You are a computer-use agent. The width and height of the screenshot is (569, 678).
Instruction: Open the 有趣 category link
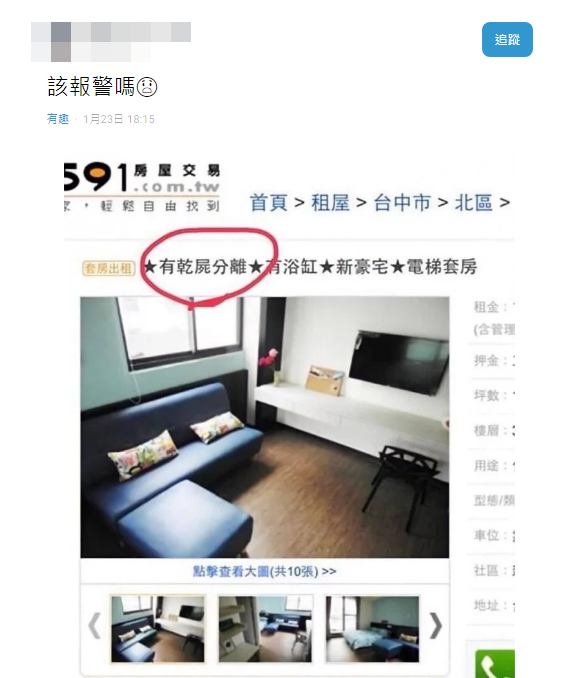[58, 119]
